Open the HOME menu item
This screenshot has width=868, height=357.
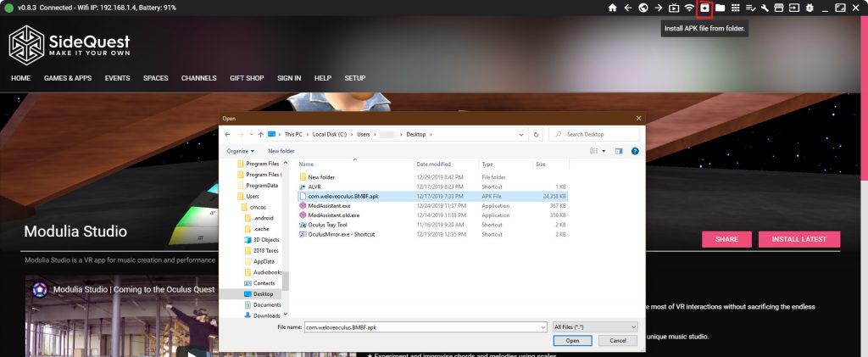point(20,78)
